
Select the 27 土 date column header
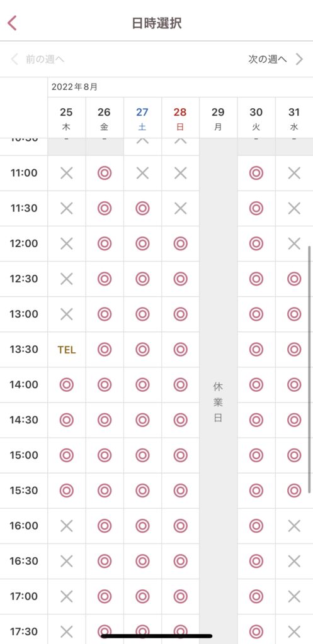(x=142, y=118)
